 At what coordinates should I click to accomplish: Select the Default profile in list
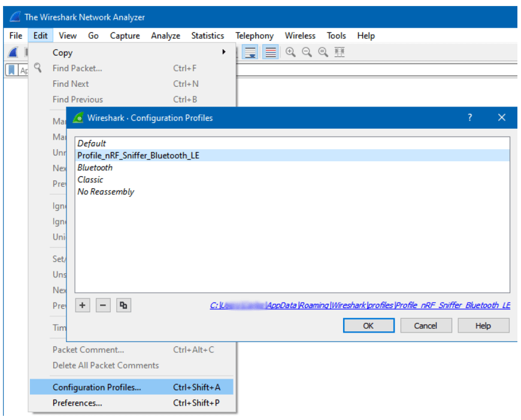click(x=92, y=143)
